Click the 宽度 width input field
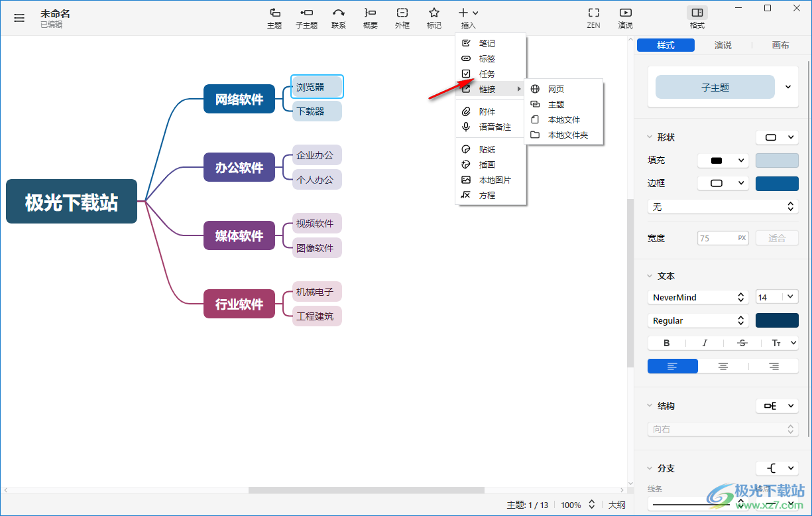Viewport: 812px width, 516px height. 723,238
